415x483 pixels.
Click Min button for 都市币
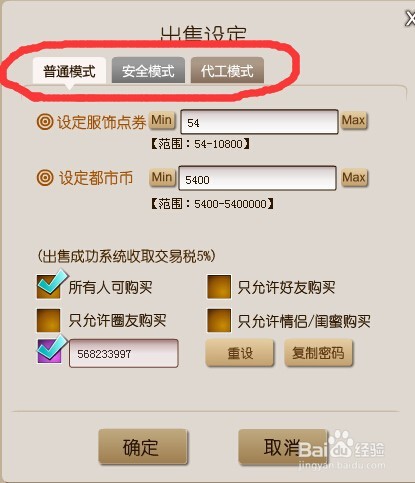pos(162,177)
